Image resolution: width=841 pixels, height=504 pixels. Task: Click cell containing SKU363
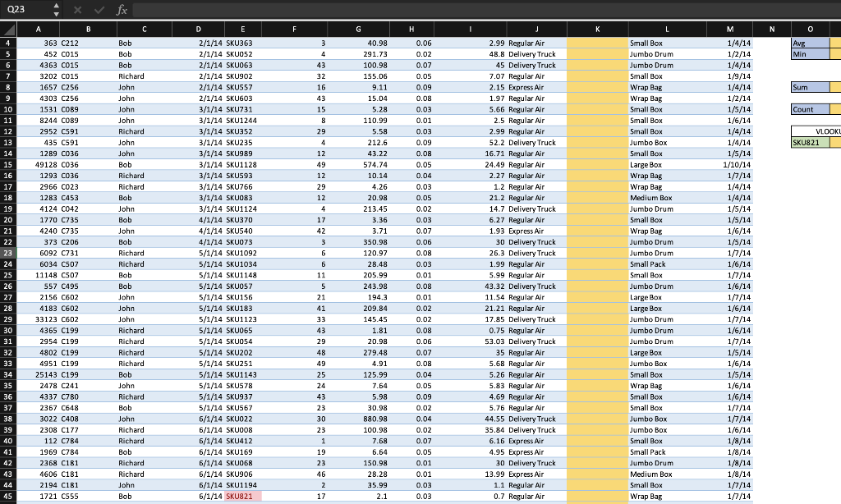(x=243, y=43)
